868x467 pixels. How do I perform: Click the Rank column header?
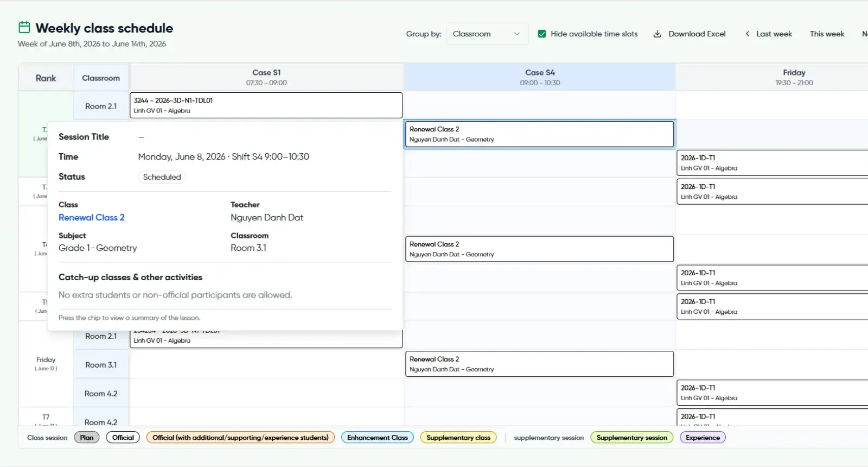(x=46, y=78)
